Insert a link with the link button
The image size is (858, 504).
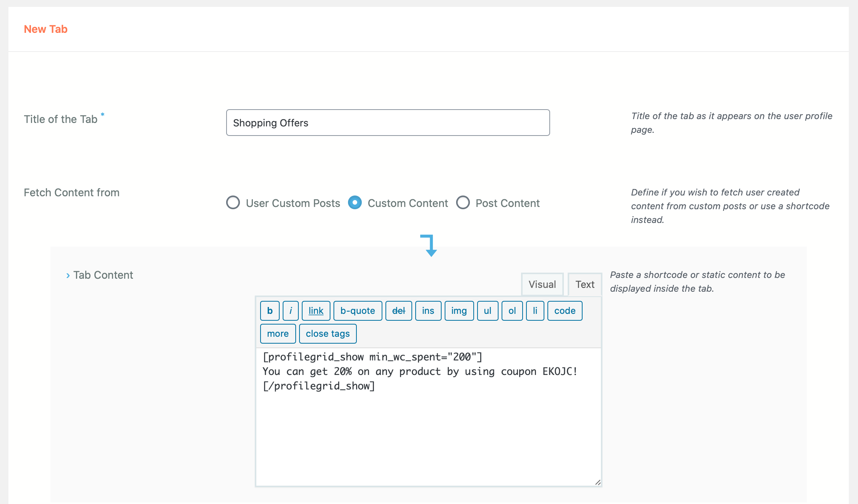pos(316,310)
